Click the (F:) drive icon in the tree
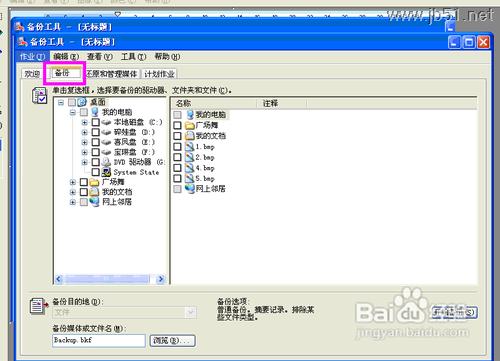 (x=106, y=152)
